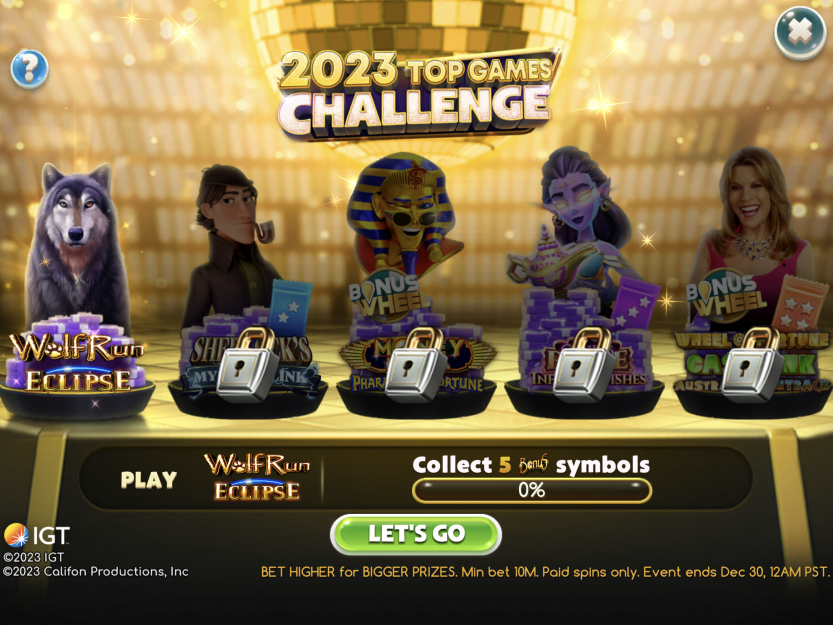Viewport: 833px width, 625px height.
Task: Close the challenge popup with the X
Action: click(800, 32)
